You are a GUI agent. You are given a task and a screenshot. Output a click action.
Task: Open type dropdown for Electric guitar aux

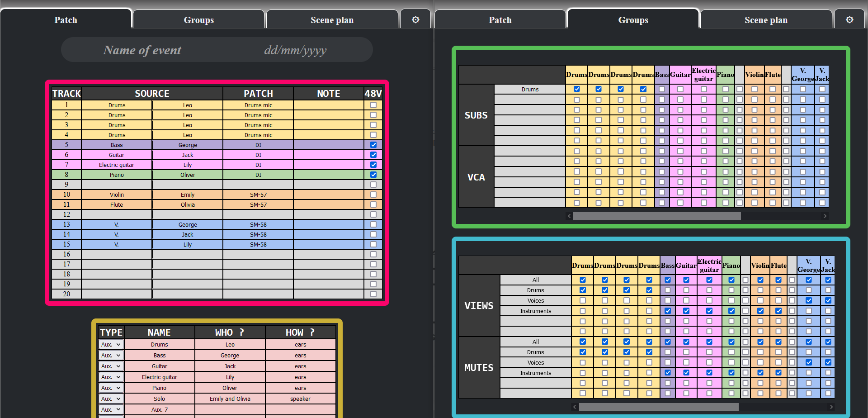tap(111, 377)
